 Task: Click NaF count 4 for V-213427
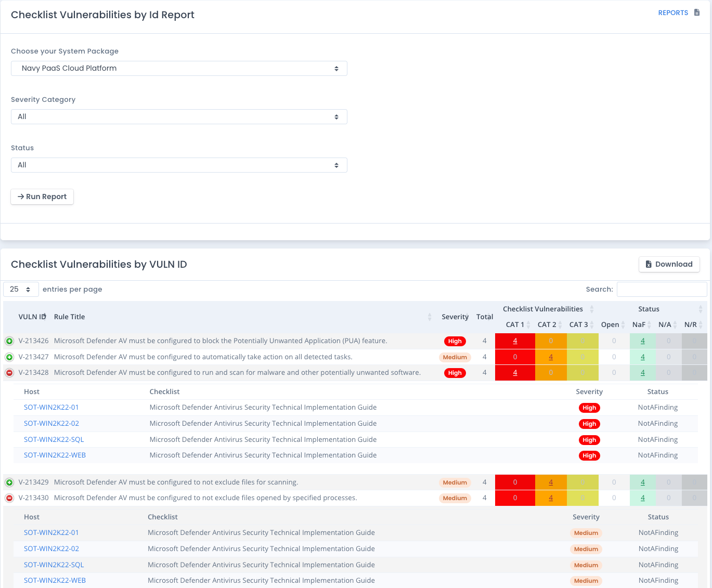pos(643,357)
